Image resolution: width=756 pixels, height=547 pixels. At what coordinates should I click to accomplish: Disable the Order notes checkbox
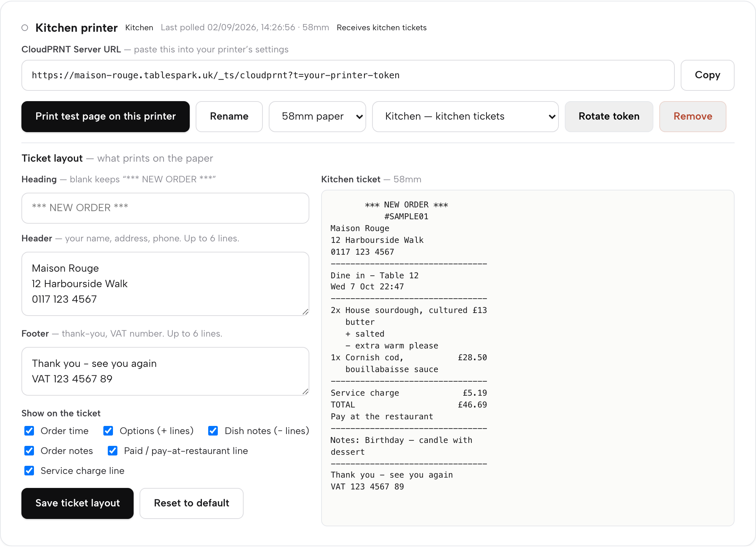point(29,451)
